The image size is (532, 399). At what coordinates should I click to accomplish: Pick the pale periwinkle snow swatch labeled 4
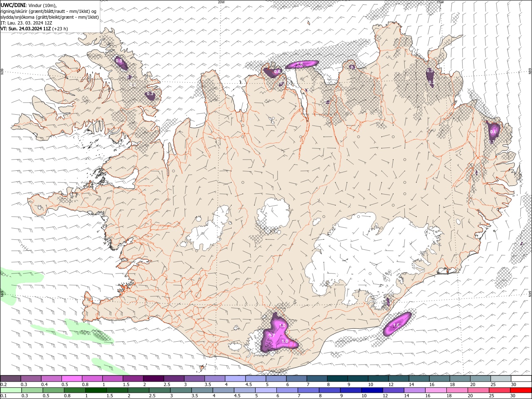click(x=235, y=379)
